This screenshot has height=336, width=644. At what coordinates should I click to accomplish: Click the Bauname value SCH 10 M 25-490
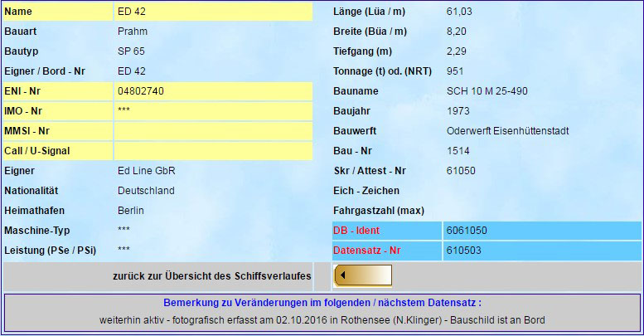coord(487,91)
